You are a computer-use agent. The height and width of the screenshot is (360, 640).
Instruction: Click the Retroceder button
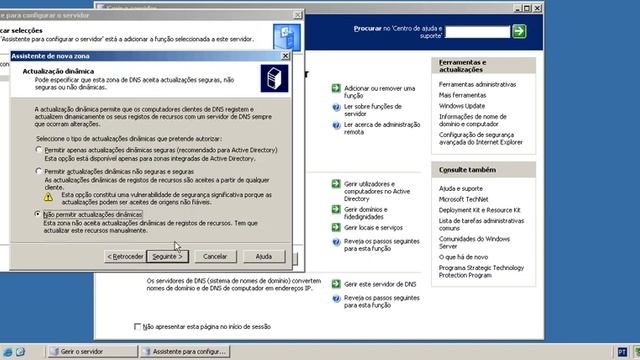(125, 257)
